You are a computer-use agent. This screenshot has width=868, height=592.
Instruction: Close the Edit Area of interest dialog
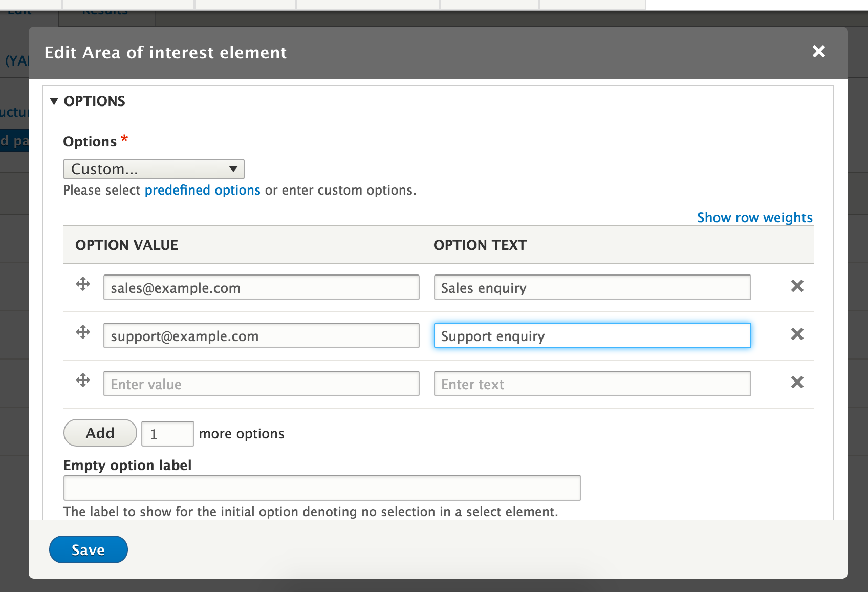(818, 51)
